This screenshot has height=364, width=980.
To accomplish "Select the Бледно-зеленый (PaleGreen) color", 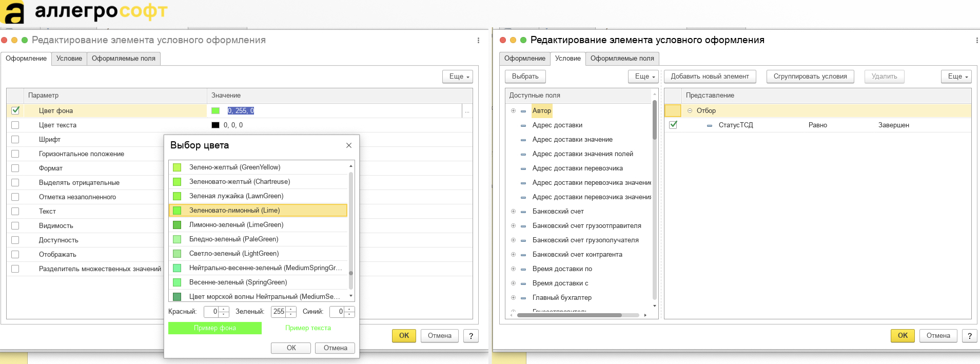I will click(258, 239).
